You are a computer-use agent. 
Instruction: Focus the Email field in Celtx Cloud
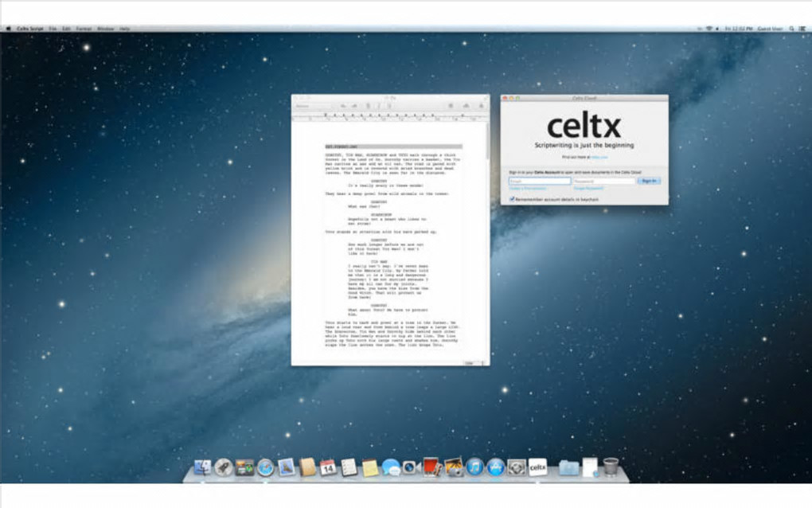click(540, 181)
